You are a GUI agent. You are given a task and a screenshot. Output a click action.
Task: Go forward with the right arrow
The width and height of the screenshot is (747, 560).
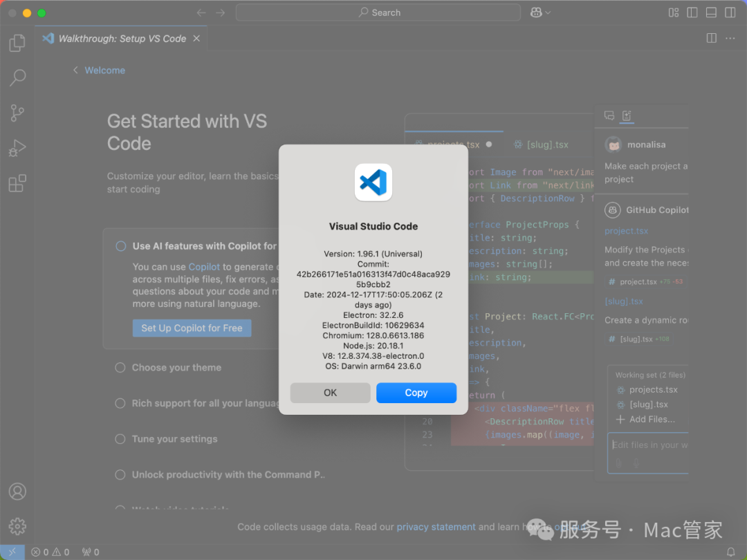click(220, 13)
